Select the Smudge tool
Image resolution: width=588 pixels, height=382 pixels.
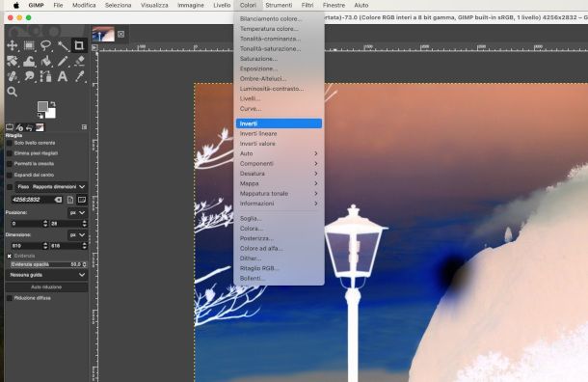pos(29,76)
